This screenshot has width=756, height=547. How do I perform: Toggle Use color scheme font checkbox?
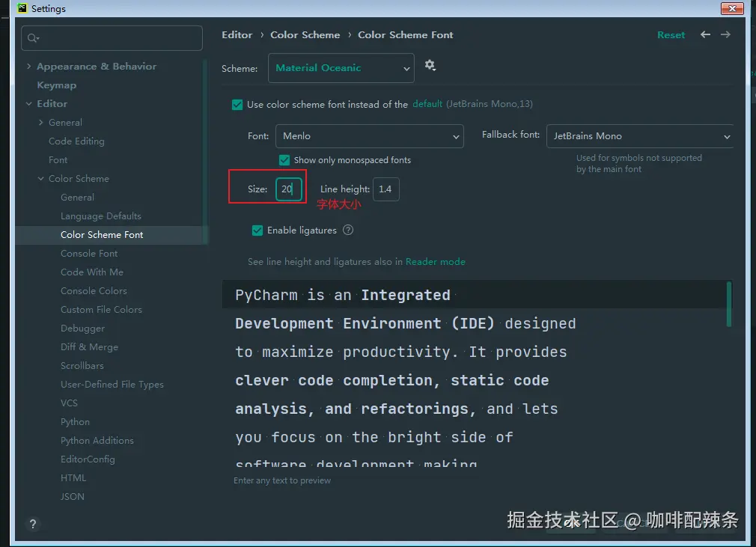point(237,105)
